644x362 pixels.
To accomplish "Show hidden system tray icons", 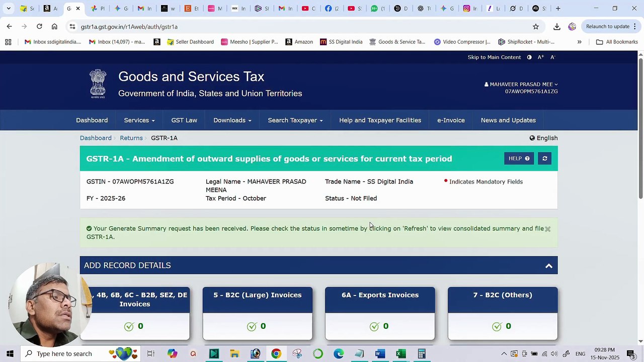I will pyautogui.click(x=504, y=353).
